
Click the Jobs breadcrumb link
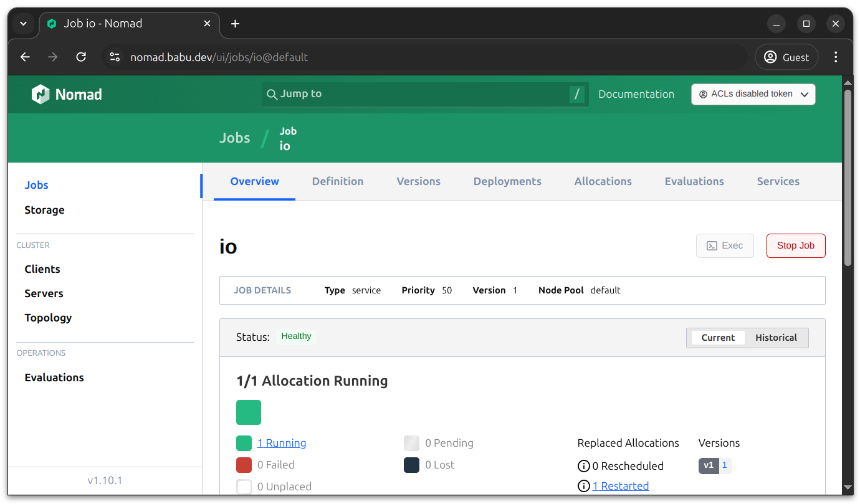point(234,138)
